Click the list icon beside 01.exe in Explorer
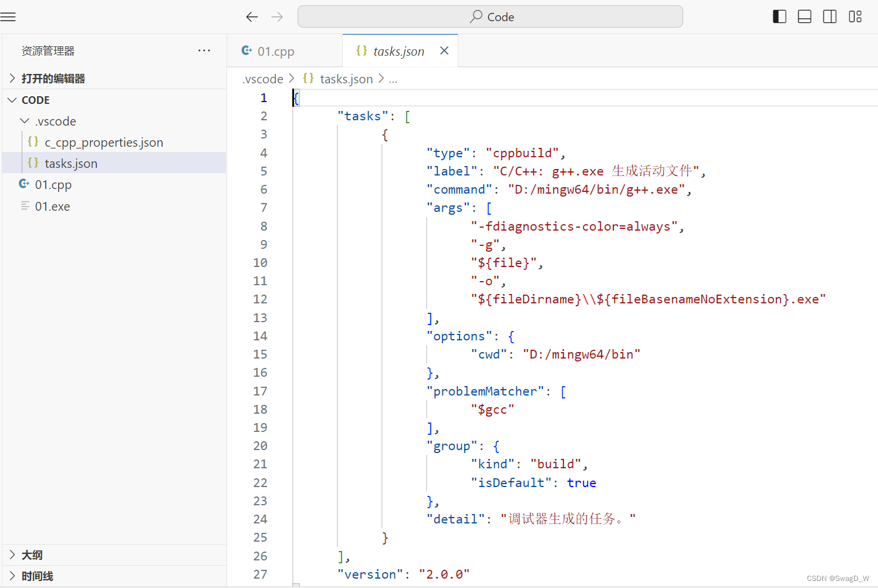This screenshot has width=878, height=588. [x=25, y=205]
